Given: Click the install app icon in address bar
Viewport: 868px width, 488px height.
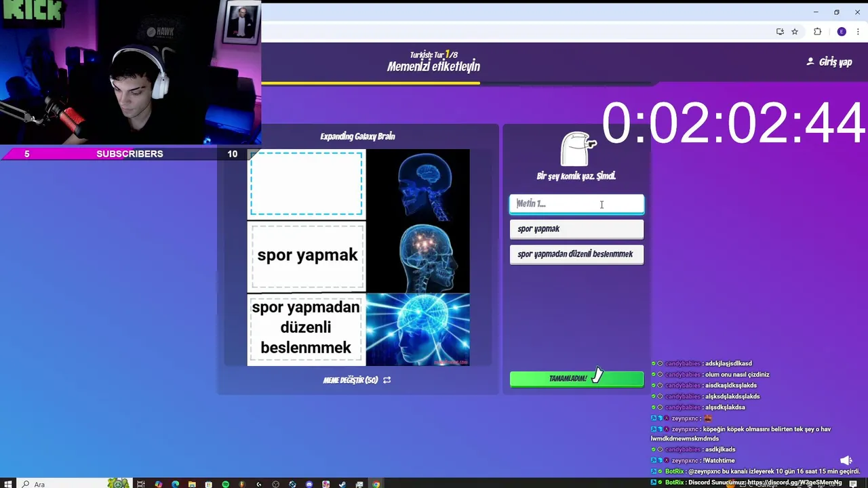Looking at the screenshot, I should (780, 31).
